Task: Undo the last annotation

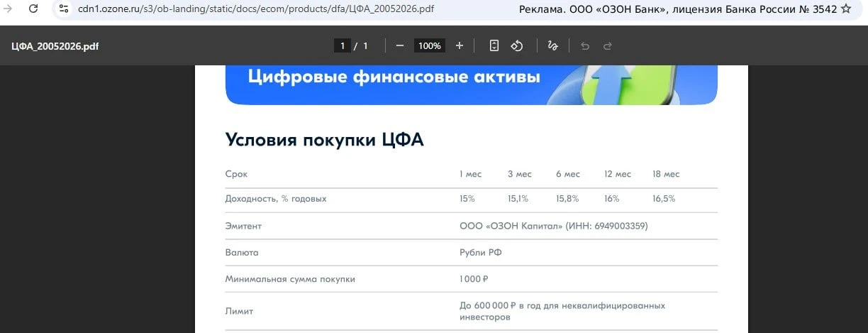Action: click(585, 45)
